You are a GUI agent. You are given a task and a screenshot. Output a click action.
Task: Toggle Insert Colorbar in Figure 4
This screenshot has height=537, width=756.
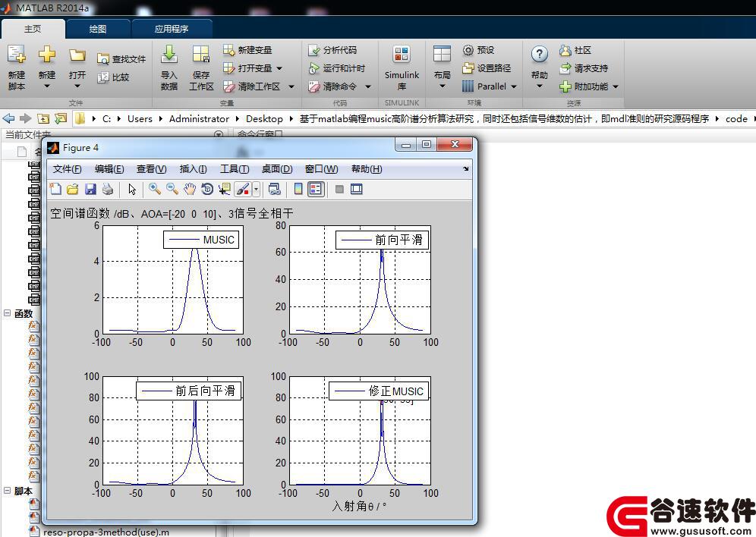tap(298, 189)
